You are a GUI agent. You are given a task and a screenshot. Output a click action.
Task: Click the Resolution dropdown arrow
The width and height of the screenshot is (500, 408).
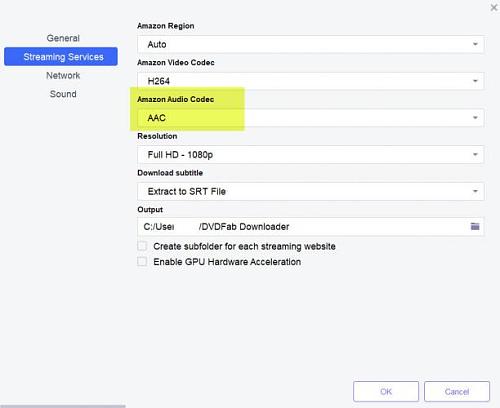pos(475,154)
